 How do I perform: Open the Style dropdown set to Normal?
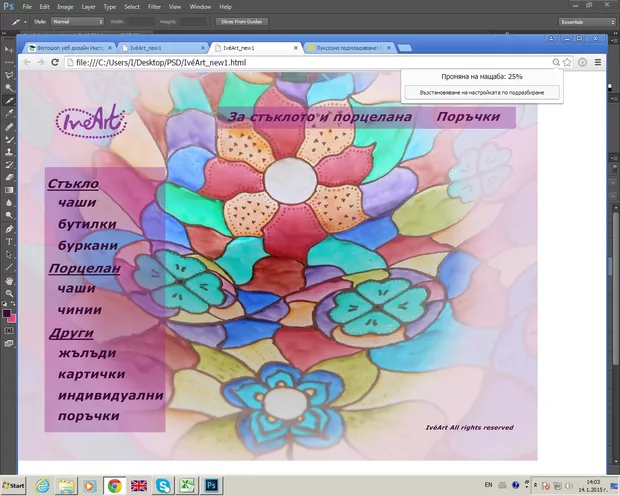77,22
